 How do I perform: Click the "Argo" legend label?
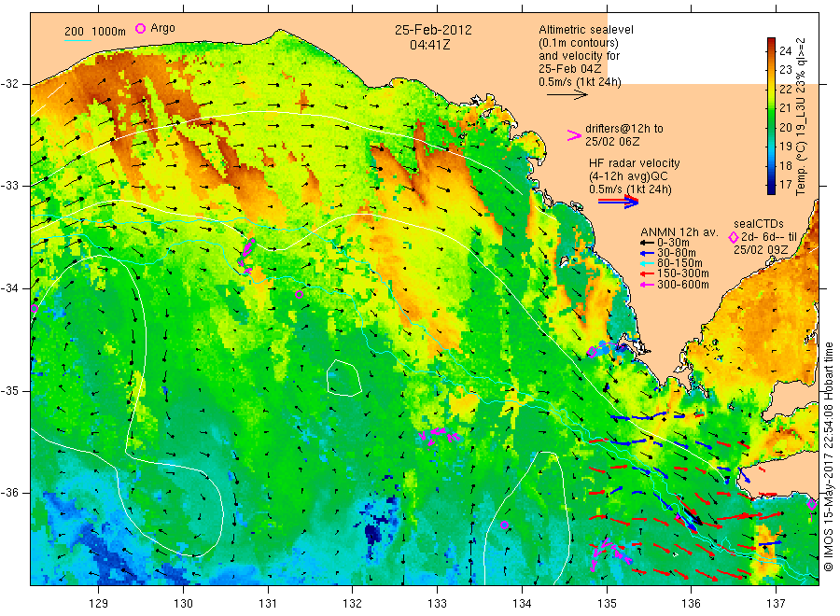tap(162, 28)
